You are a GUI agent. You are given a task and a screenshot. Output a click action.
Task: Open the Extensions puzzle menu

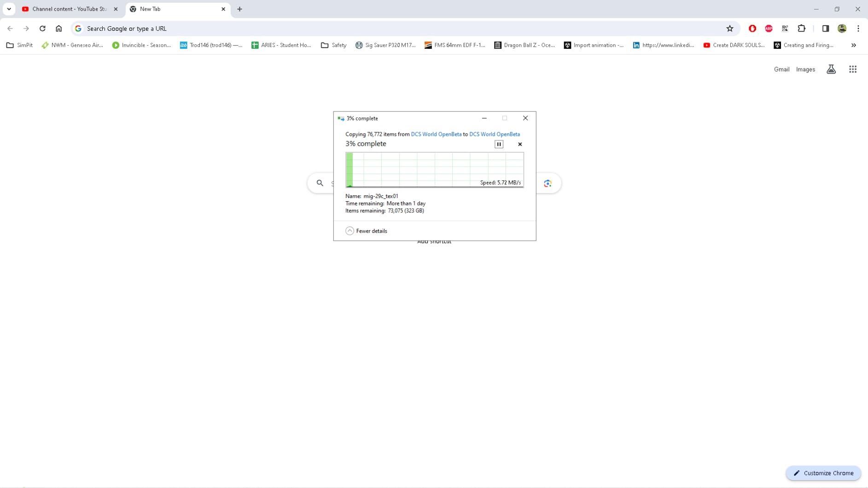[x=802, y=29]
